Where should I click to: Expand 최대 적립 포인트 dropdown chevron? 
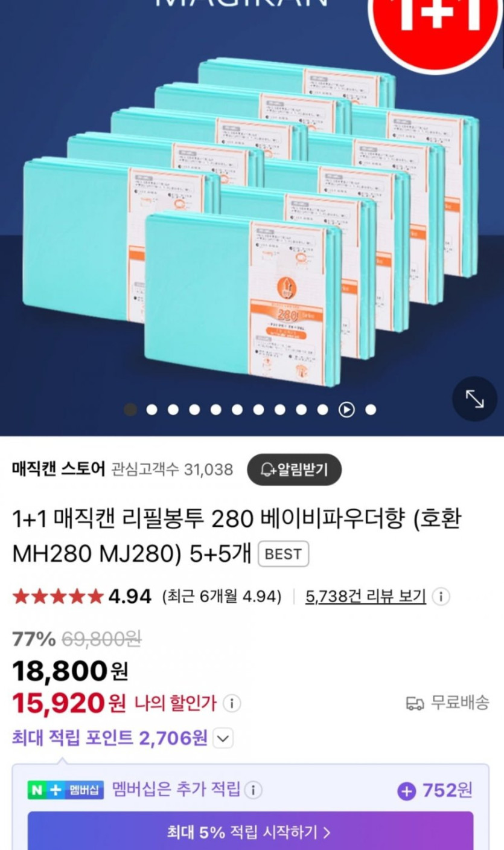[223, 738]
